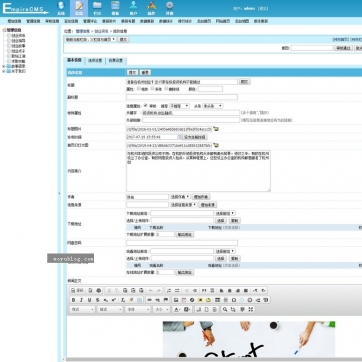Click the file picker icon beside the second image path
This screenshot has height=362, width=362.
(216, 145)
